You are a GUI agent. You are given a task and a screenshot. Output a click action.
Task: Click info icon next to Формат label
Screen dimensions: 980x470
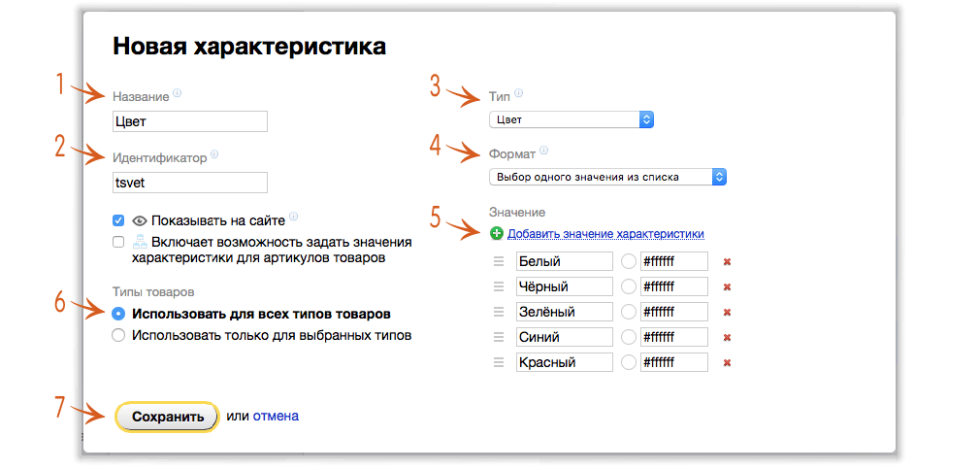tap(543, 151)
